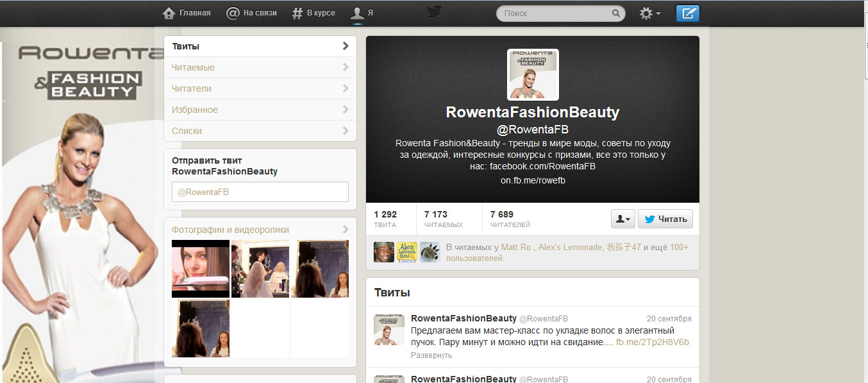Open the fb.me/2Tp2H8V6b link

(x=653, y=342)
